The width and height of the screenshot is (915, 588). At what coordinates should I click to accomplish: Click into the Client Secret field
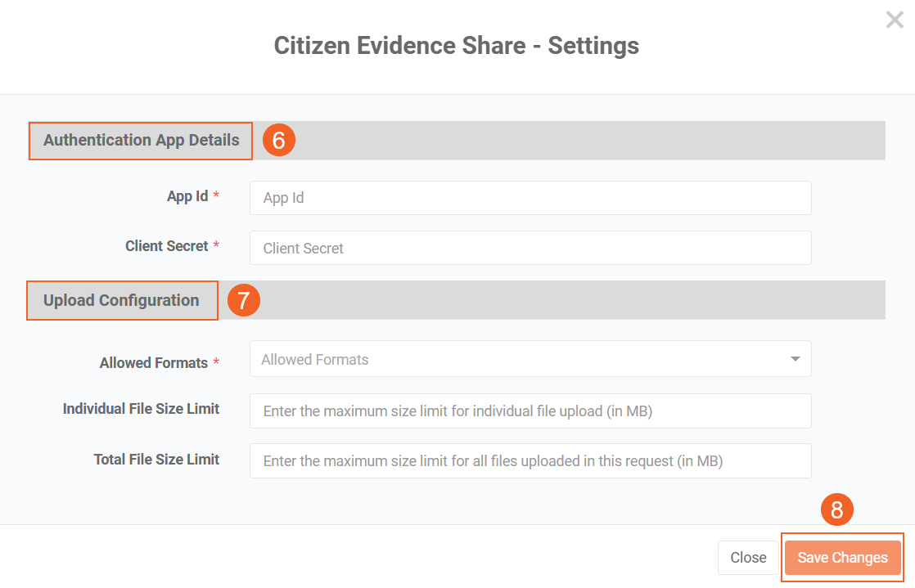point(530,248)
